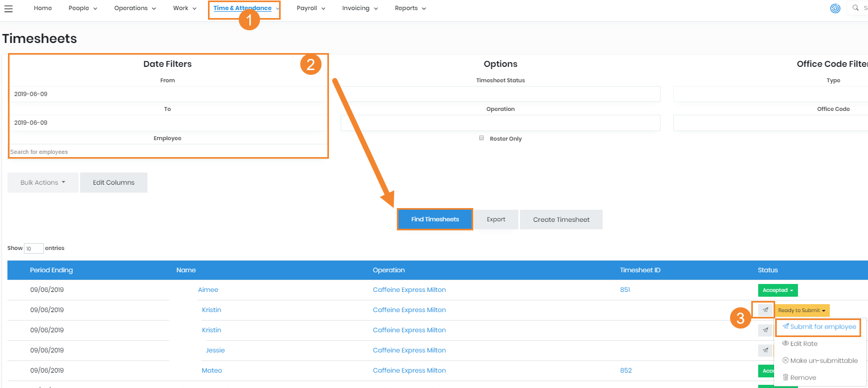
Task: Click the Search for employees field
Action: pos(168,152)
